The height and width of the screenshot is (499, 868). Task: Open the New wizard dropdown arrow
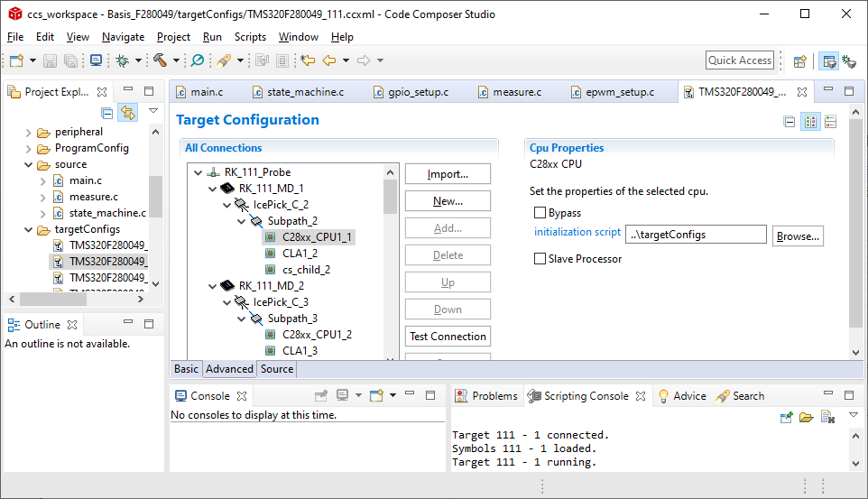coord(32,60)
